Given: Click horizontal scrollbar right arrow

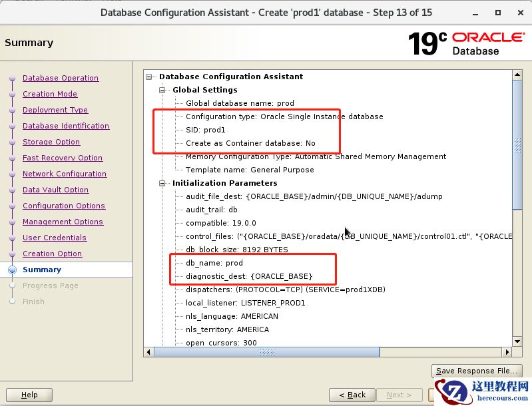Looking at the screenshot, I should [x=507, y=352].
